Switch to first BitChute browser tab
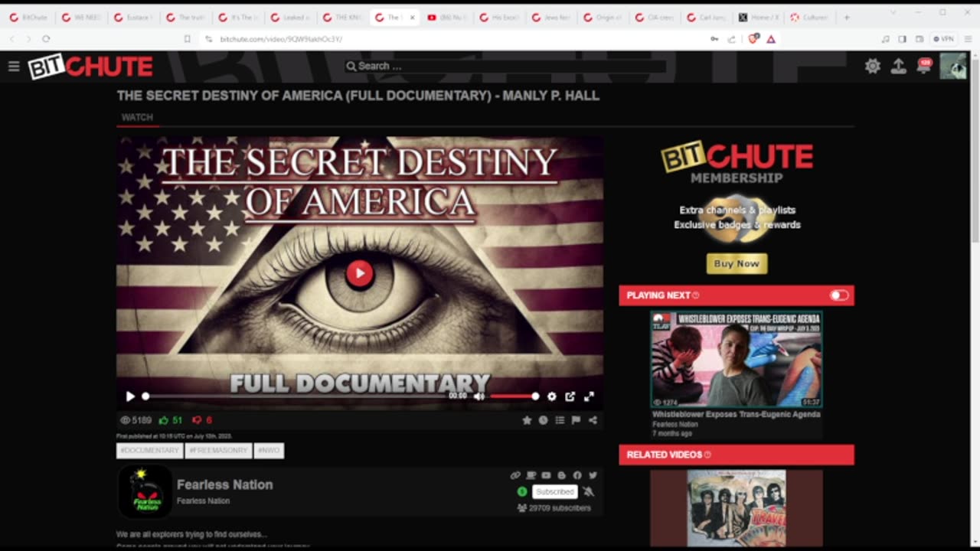The image size is (980, 551). coord(29,17)
